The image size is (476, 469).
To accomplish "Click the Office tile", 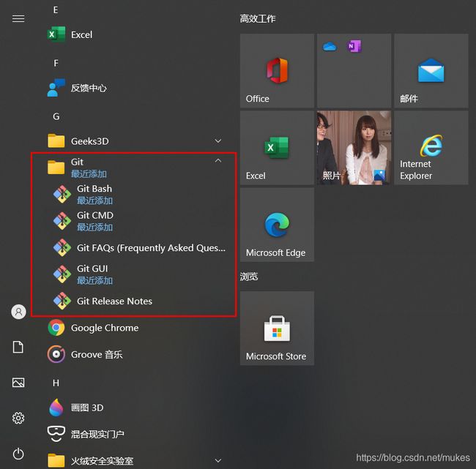I will coord(277,70).
